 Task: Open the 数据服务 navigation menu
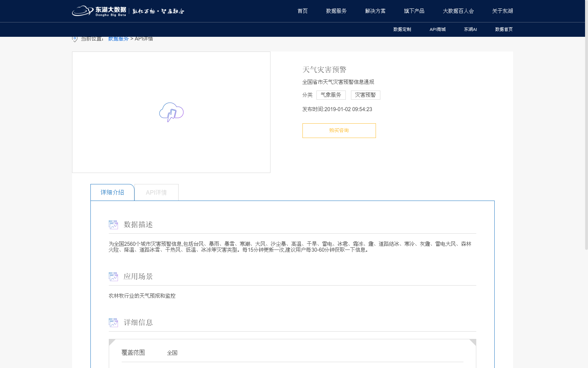click(336, 11)
